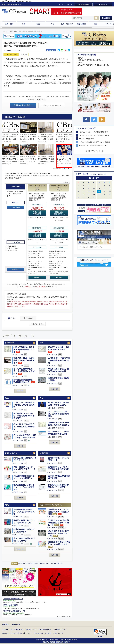Open RSS feed for 特集 category
Viewport: 114px width, 644px height.
point(34,505)
